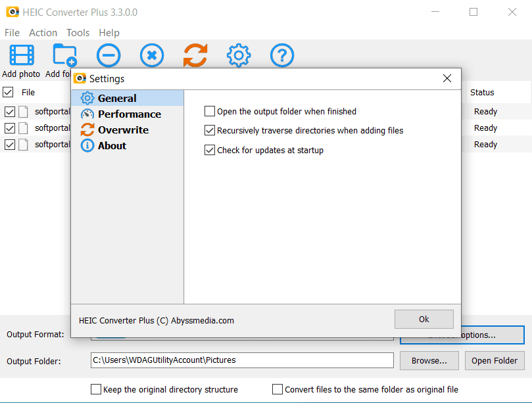The image size is (532, 403).
Task: Click the first softportal file page icon
Action: pyautogui.click(x=23, y=112)
